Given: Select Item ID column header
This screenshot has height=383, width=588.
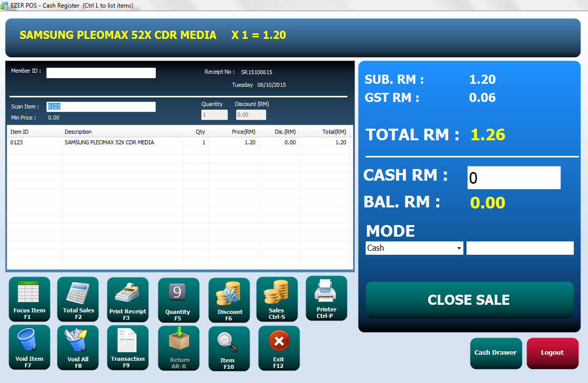Looking at the screenshot, I should (x=34, y=132).
